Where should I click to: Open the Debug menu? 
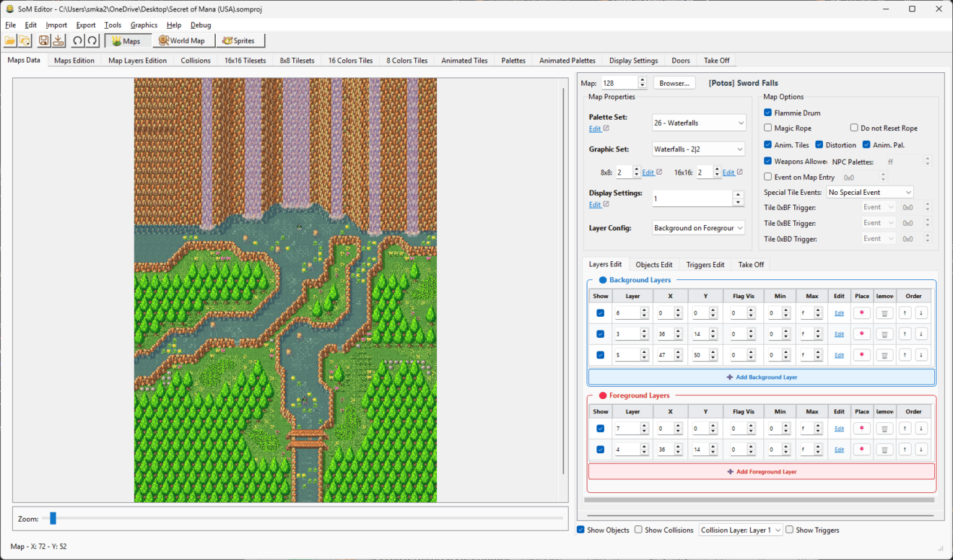click(x=201, y=25)
